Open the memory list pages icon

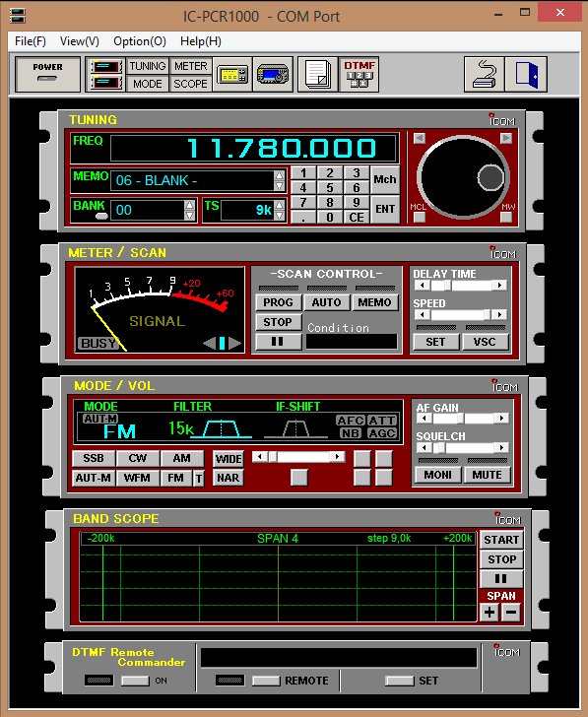click(x=318, y=75)
